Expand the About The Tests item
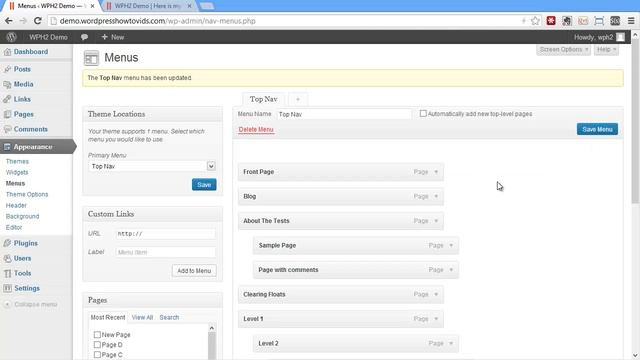Image resolution: width=640 pixels, height=360 pixels. pos(436,221)
